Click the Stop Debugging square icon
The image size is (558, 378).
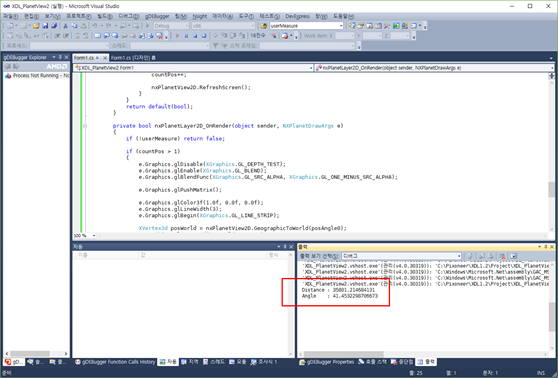tap(195, 36)
